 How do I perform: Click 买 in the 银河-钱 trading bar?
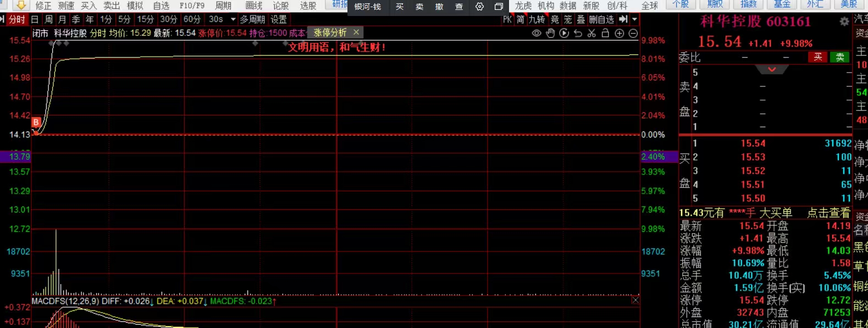point(400,7)
